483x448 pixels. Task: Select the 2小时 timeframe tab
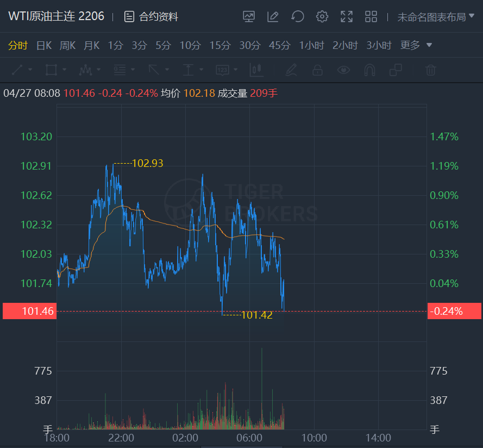pyautogui.click(x=345, y=45)
